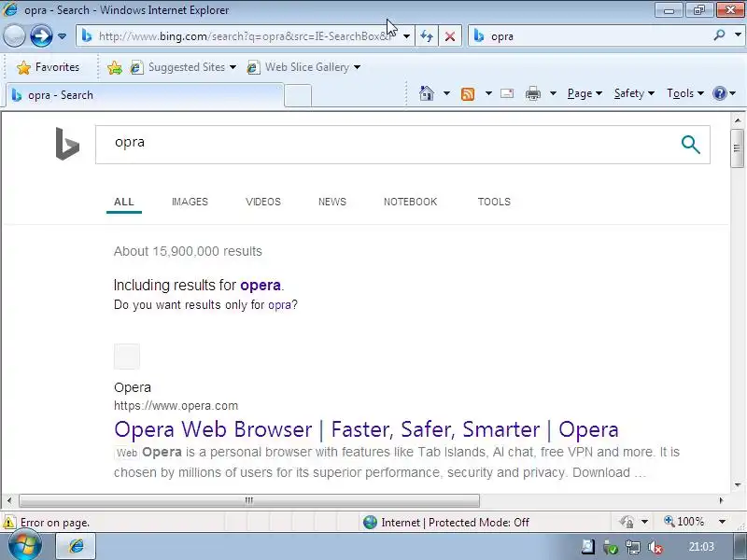Expand the privacy report dropdown arrow in status bar

[644, 522]
